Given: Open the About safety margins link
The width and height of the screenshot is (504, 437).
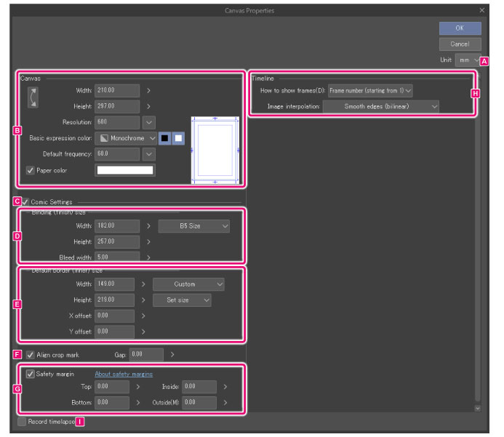Looking at the screenshot, I should (x=124, y=374).
